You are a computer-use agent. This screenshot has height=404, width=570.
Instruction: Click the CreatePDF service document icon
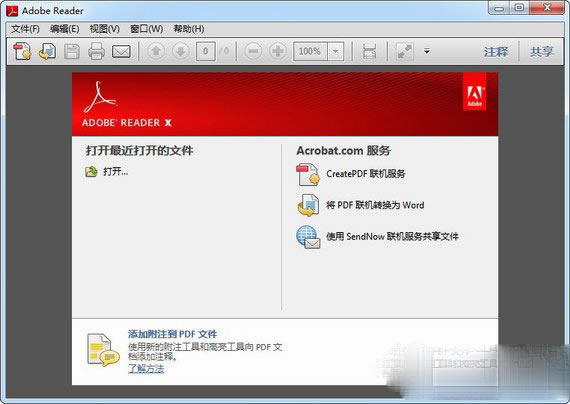(x=308, y=175)
